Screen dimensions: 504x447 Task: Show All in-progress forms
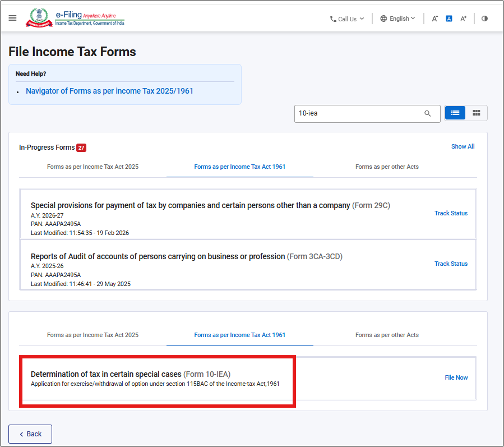(463, 146)
